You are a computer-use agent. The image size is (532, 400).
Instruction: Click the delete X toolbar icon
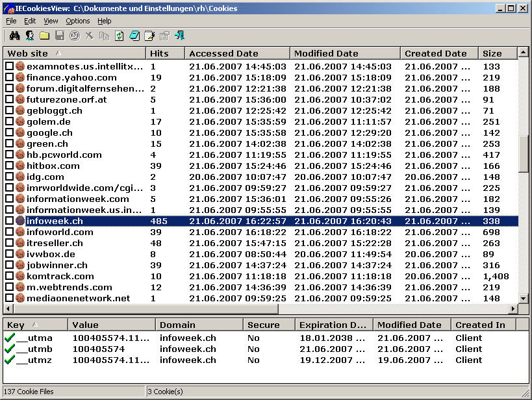pyautogui.click(x=89, y=36)
